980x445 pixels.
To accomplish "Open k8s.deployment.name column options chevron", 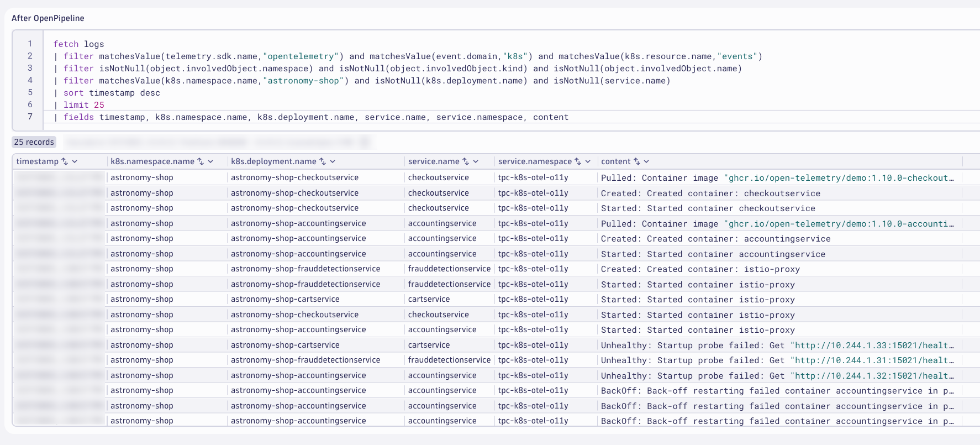I will pyautogui.click(x=333, y=161).
